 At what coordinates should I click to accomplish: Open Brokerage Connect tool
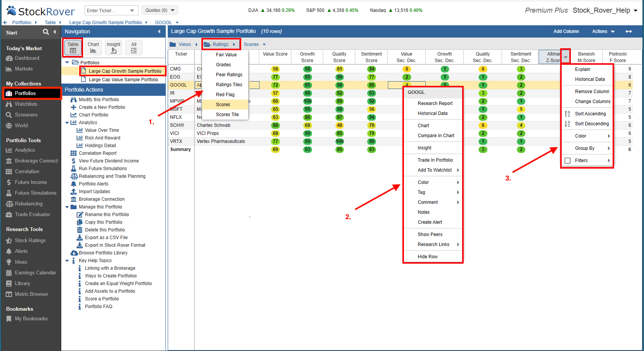36,161
